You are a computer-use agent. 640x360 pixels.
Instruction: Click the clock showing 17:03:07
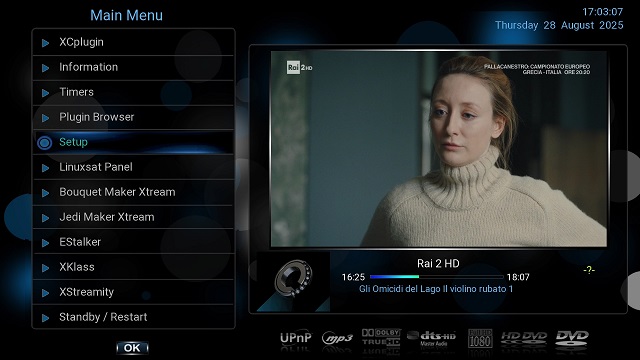(602, 12)
